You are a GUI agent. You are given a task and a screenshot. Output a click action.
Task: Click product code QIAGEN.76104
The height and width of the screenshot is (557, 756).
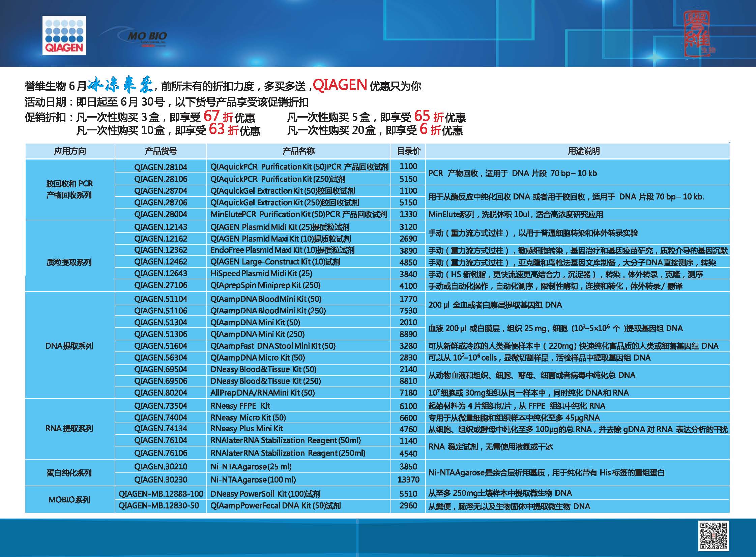[x=161, y=440]
